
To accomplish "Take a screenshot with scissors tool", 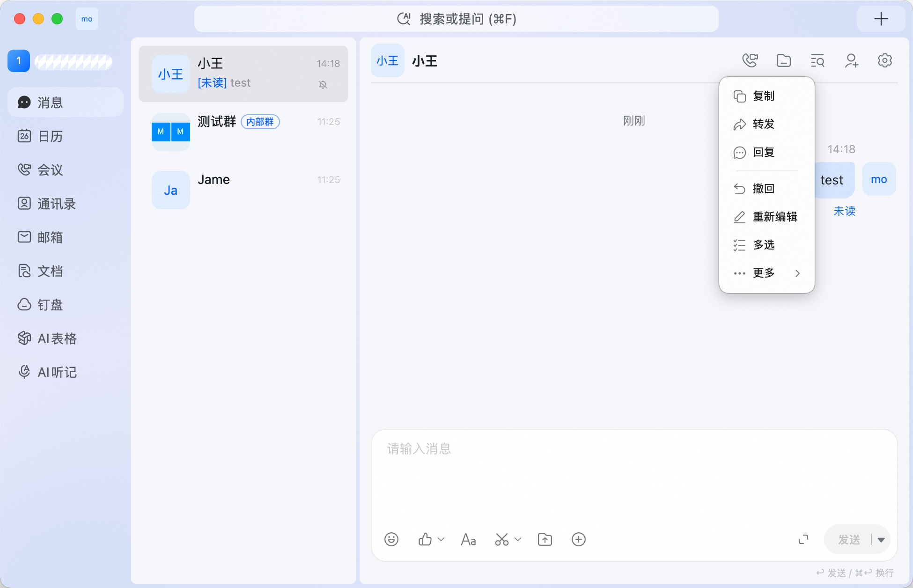I will point(502,539).
